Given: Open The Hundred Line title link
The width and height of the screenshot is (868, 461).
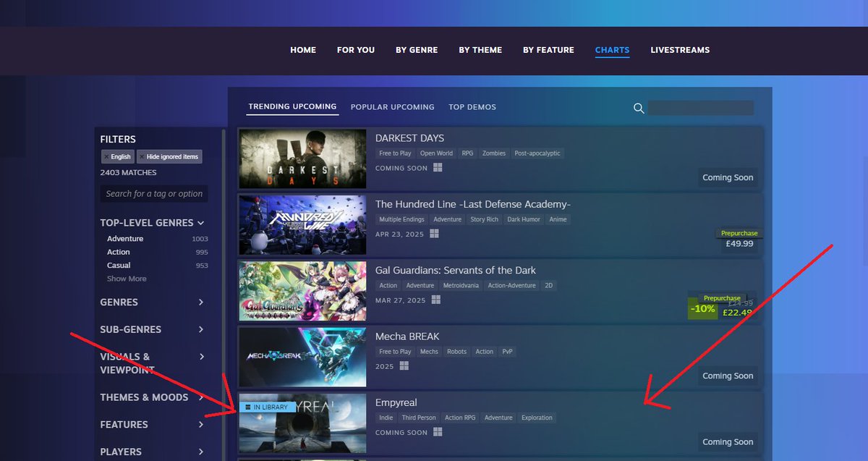Looking at the screenshot, I should tap(473, 204).
